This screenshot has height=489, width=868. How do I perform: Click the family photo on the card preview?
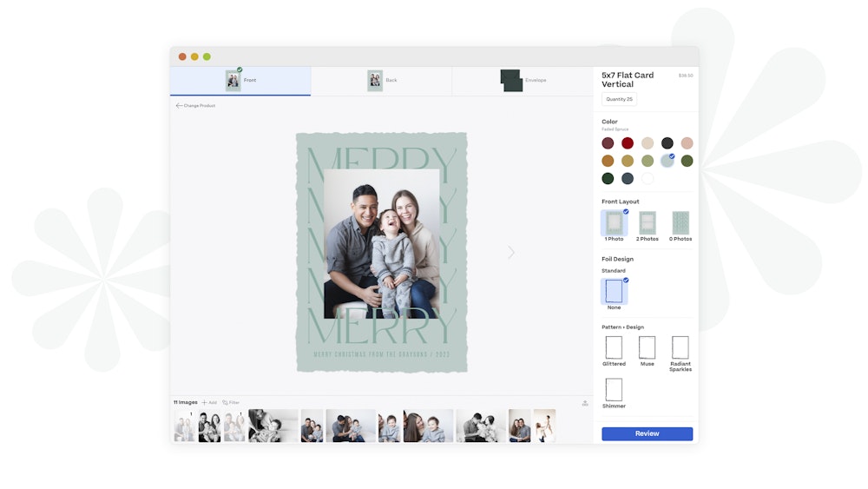[x=381, y=244]
